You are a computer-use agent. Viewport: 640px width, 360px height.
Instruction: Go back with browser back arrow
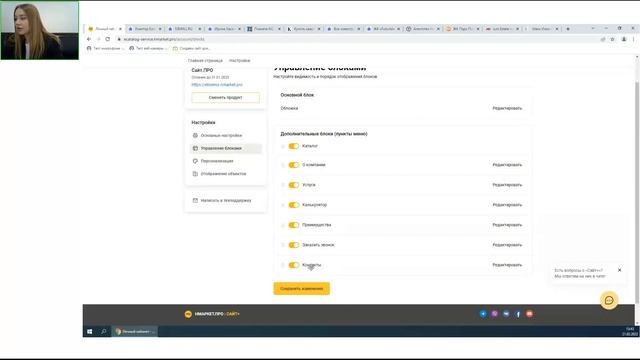point(89,39)
